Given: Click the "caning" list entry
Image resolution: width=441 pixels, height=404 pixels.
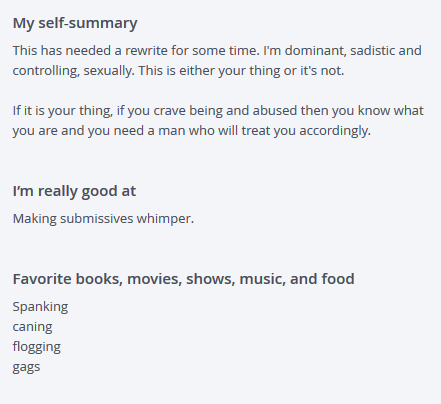Looking at the screenshot, I should point(32,327).
